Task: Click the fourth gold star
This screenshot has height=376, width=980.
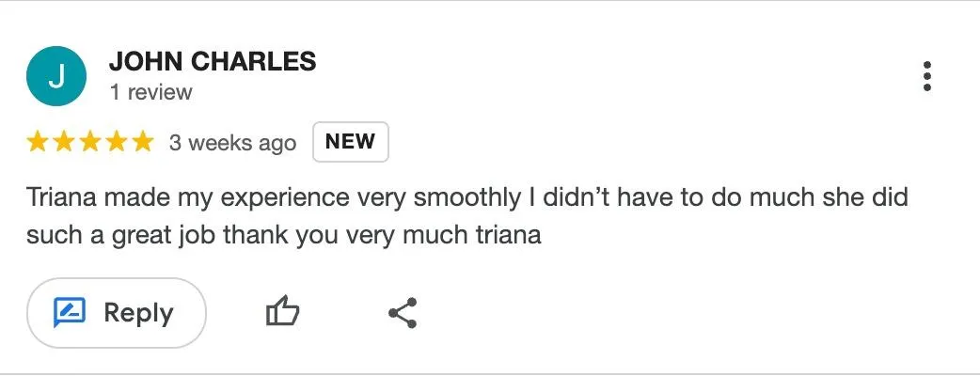Action: 117,142
